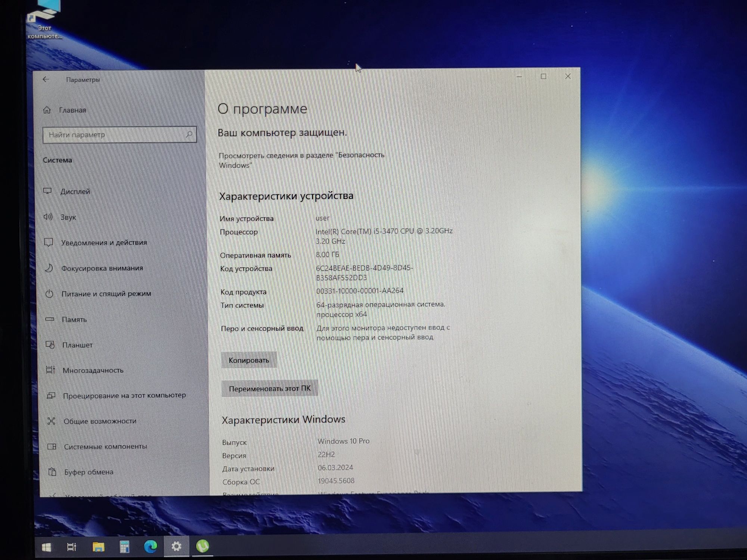Click the edition value 'Windows 10 Pro'

pyautogui.click(x=344, y=441)
